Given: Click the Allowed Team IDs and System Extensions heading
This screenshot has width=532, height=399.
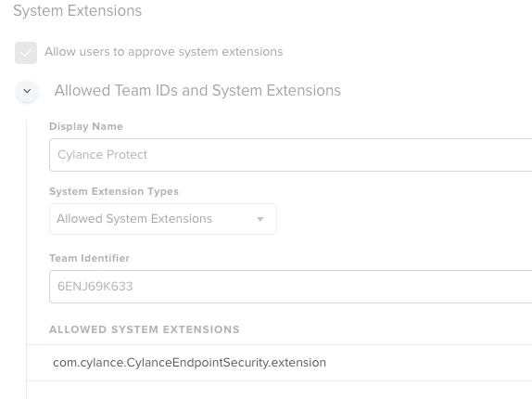Looking at the screenshot, I should click(197, 91).
